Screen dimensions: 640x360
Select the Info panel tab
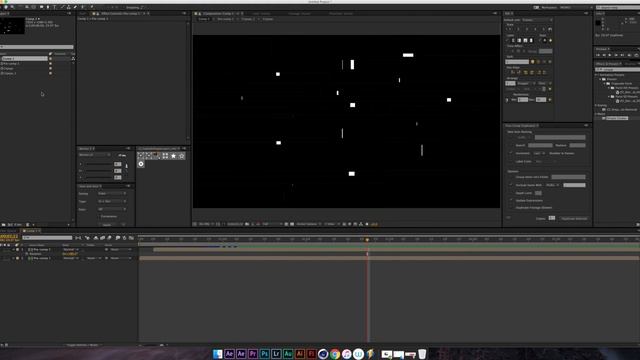click(x=600, y=13)
